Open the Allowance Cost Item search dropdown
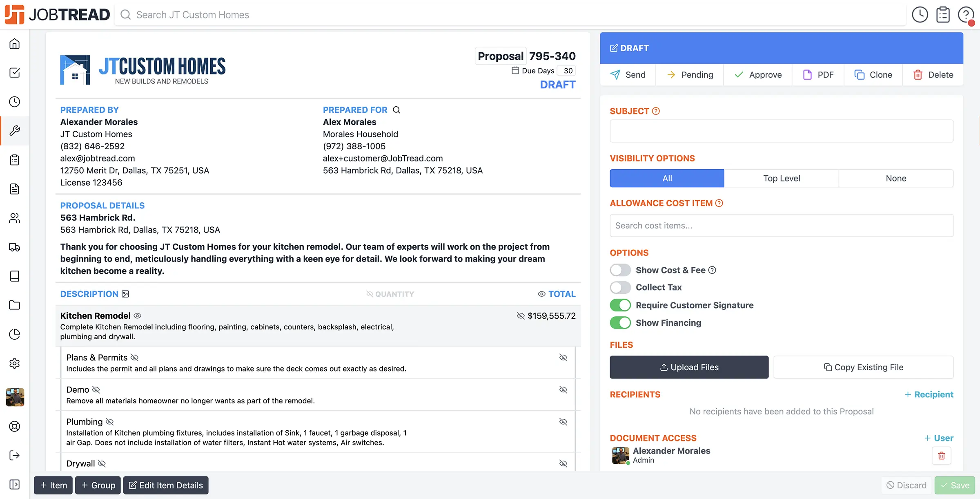The height and width of the screenshot is (499, 980). [x=781, y=226]
